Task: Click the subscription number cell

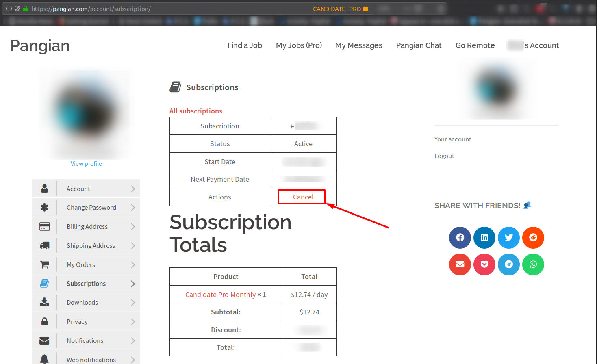Action: coord(304,126)
